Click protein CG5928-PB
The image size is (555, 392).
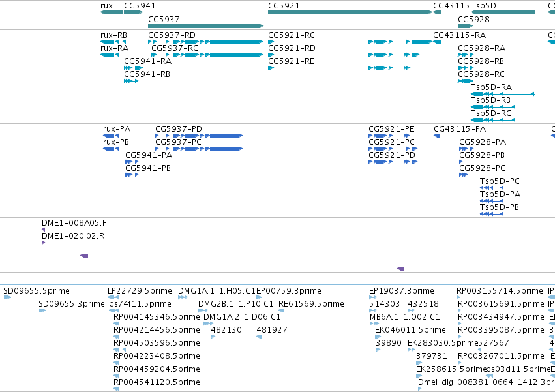point(482,155)
